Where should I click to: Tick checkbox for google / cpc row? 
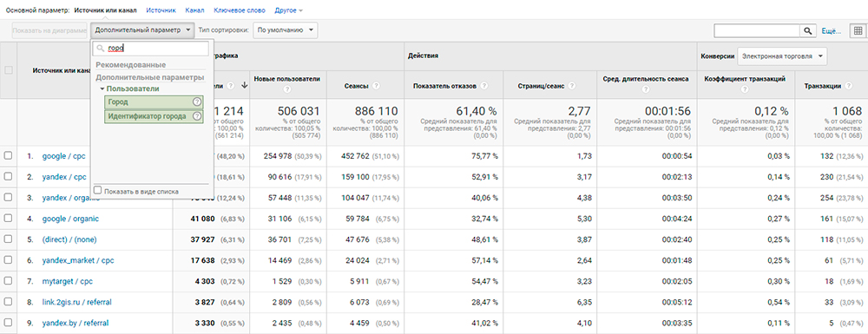[9, 156]
